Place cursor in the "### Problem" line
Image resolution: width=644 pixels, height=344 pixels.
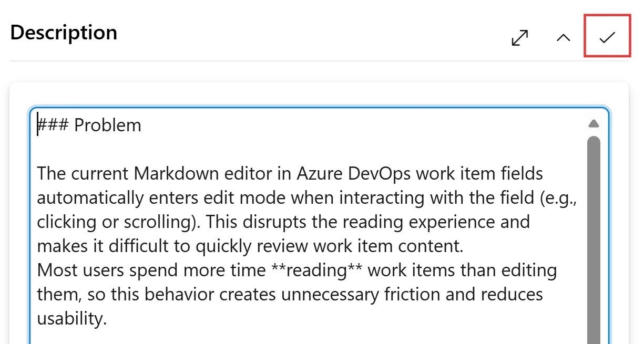(107, 126)
